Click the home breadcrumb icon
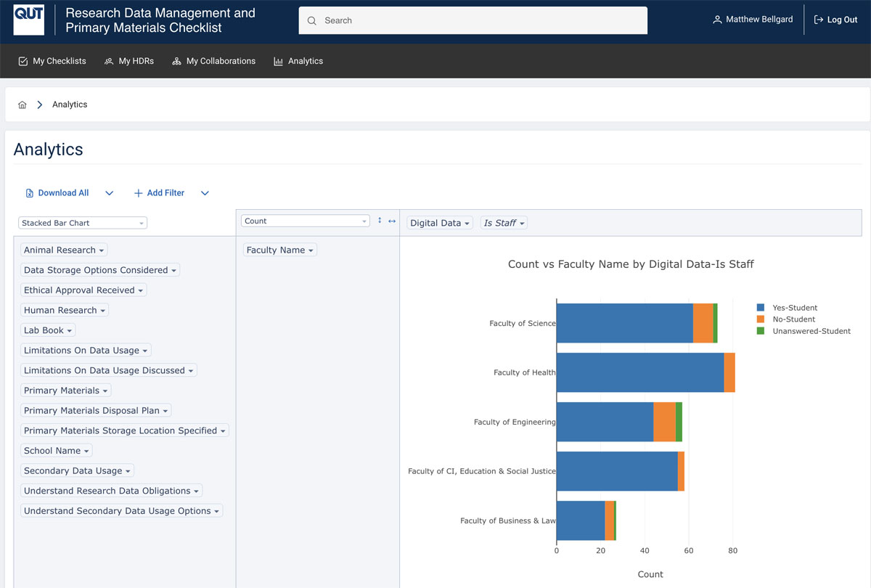 (23, 105)
